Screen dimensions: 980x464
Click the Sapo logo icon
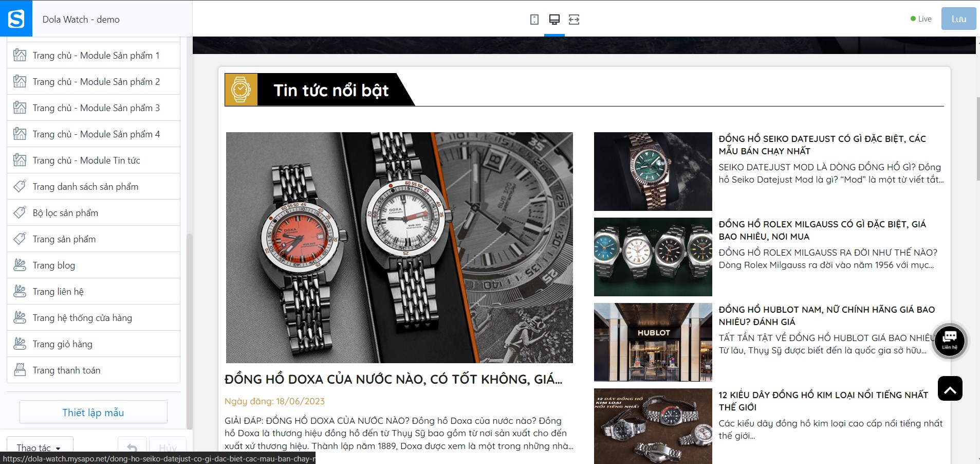coord(16,19)
